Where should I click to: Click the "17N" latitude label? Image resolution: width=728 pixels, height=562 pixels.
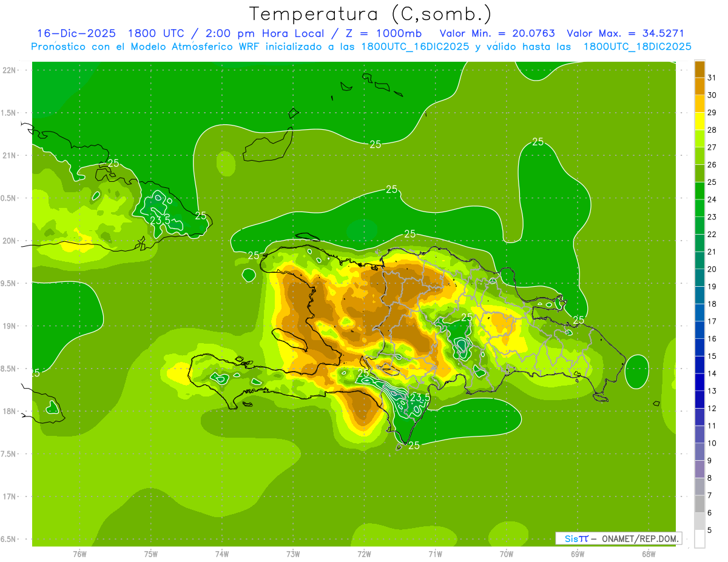point(10,497)
